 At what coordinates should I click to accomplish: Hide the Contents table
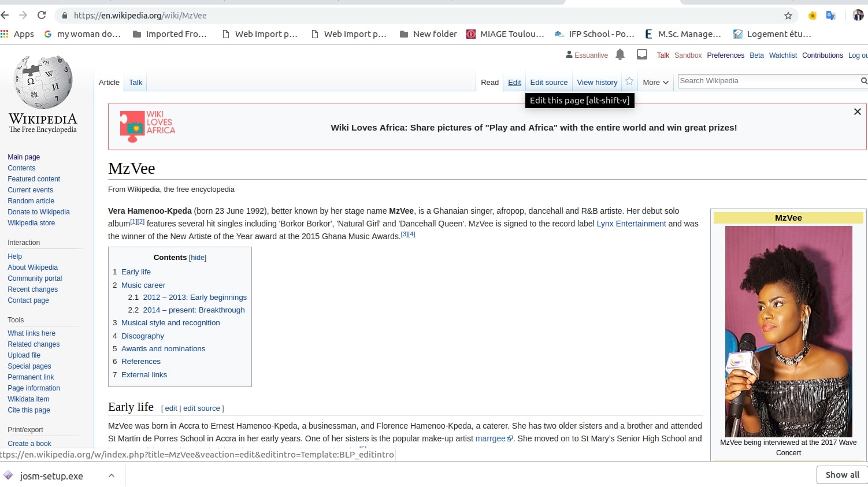[198, 258]
